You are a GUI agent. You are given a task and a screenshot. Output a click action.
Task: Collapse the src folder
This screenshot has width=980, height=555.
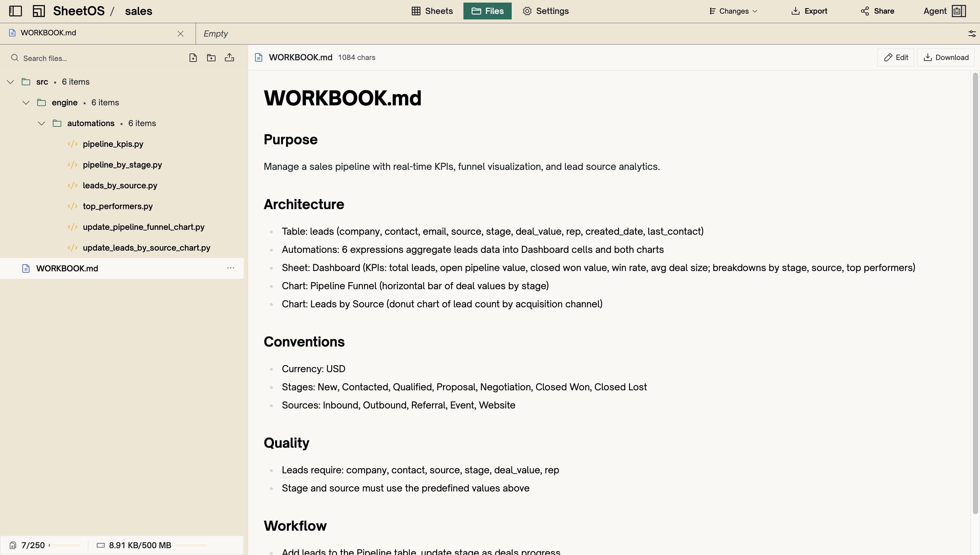10,82
